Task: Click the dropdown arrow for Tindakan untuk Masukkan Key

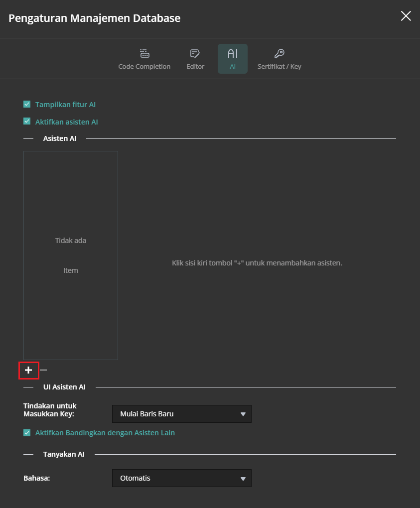Action: (x=244, y=413)
